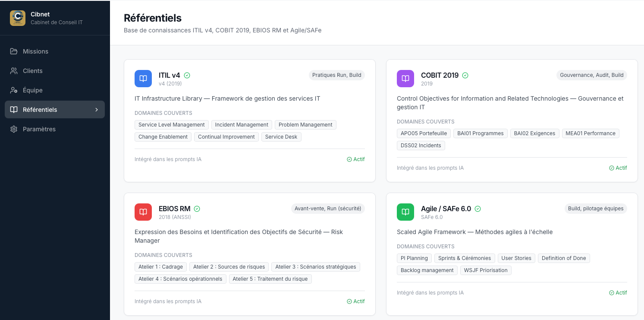Click the Missions folder icon

coord(14,51)
